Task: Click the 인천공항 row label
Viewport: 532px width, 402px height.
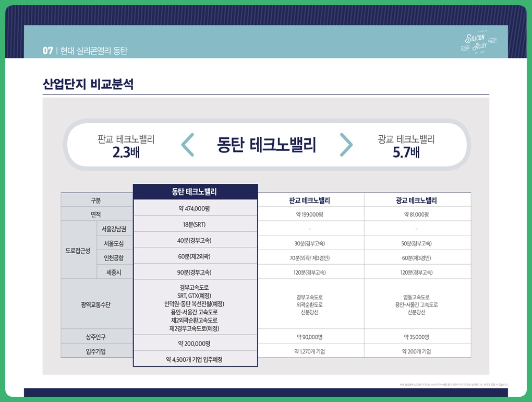Action: (x=114, y=258)
